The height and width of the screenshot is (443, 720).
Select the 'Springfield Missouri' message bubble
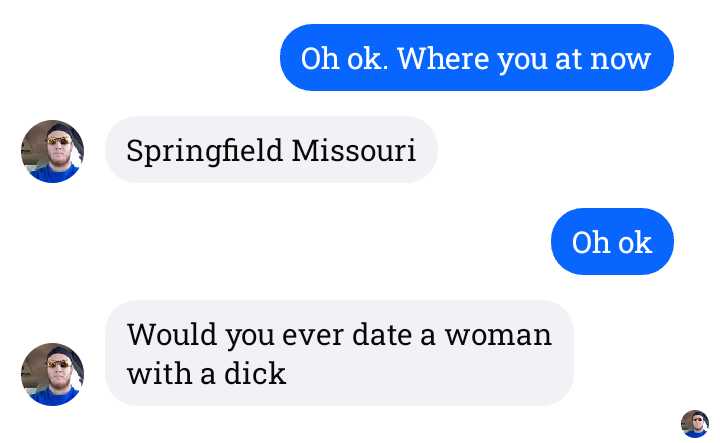tap(271, 150)
